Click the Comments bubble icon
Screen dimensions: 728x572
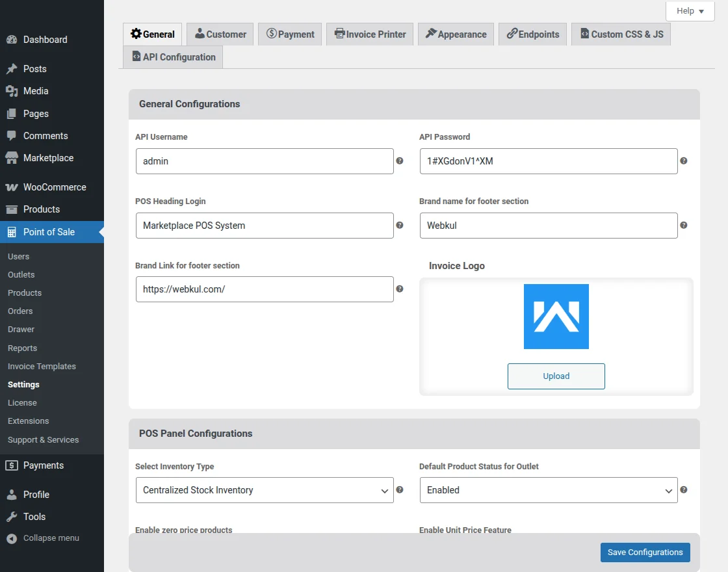12,136
